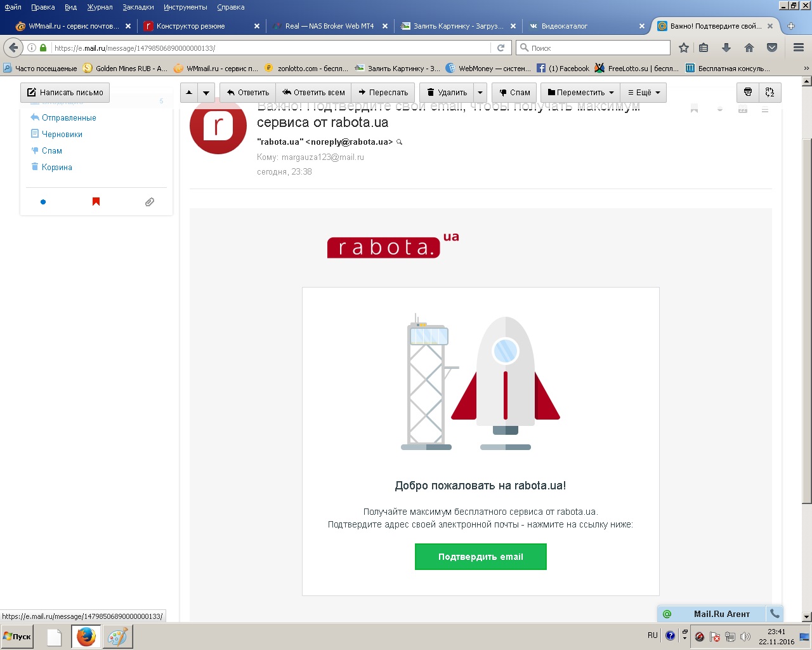Open the Журнал menu
The width and height of the screenshot is (812, 650).
100,7
